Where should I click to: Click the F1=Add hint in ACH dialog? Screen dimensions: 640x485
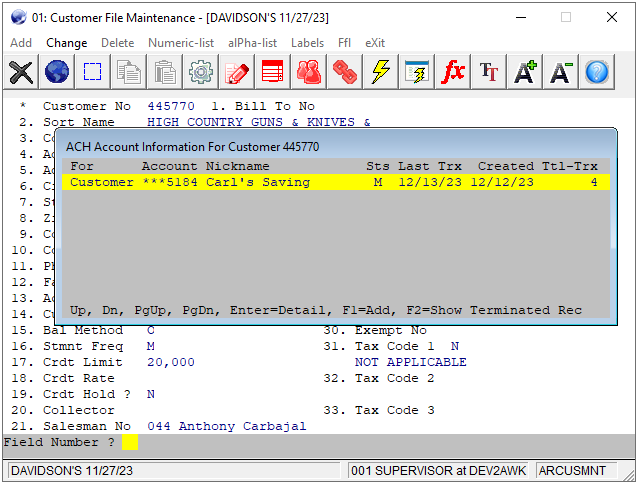[369, 310]
